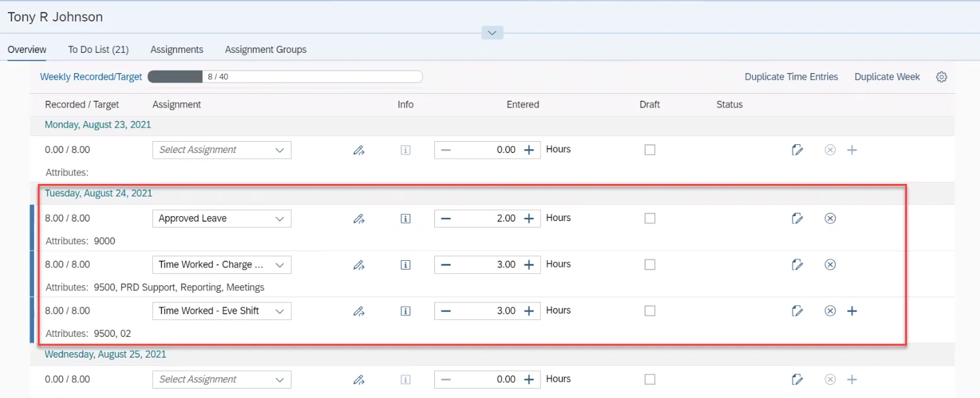The height and width of the screenshot is (398, 980).
Task: Enable Draft checkbox for Eve Shift row
Action: click(x=650, y=310)
